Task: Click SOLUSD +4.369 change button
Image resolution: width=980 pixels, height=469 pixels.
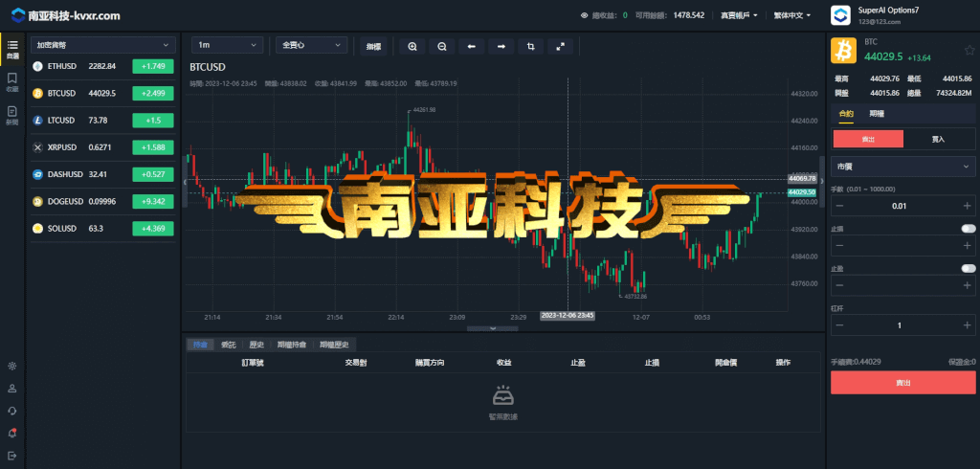Action: (x=153, y=228)
